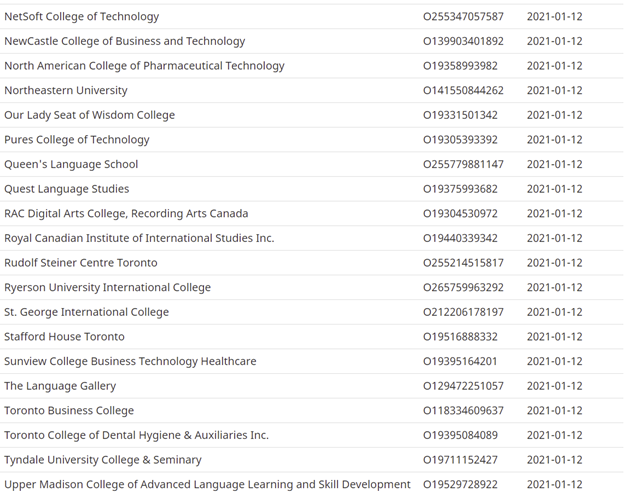Viewport: 624px width, 492px height.
Task: Click Ryerson University International College
Action: 107,287
